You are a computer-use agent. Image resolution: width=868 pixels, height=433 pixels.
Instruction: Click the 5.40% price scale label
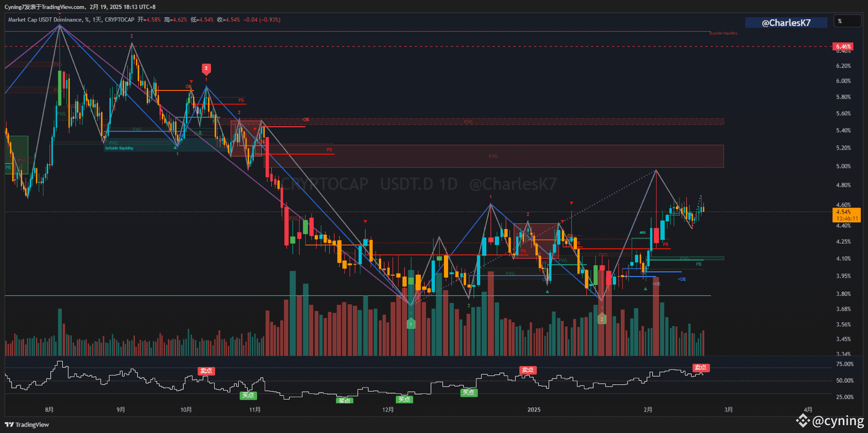coord(843,131)
